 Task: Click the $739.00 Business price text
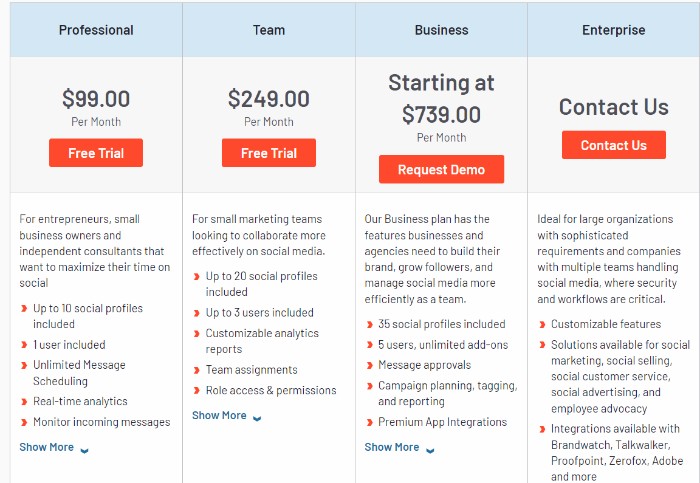point(442,115)
